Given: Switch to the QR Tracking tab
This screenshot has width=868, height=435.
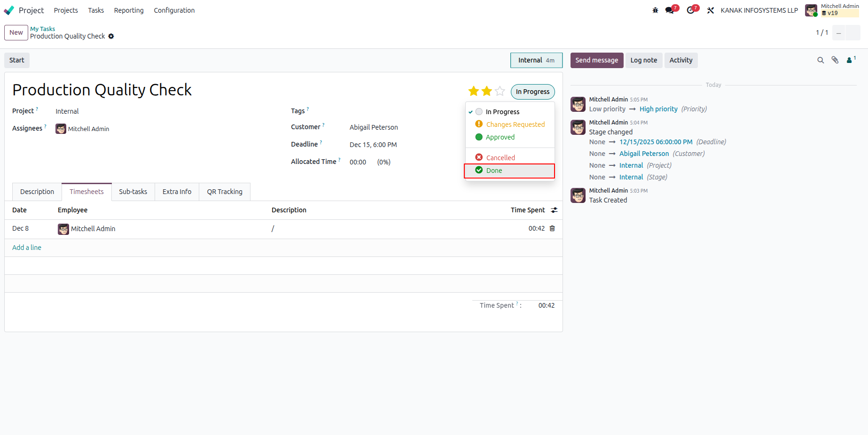Looking at the screenshot, I should click(x=225, y=192).
